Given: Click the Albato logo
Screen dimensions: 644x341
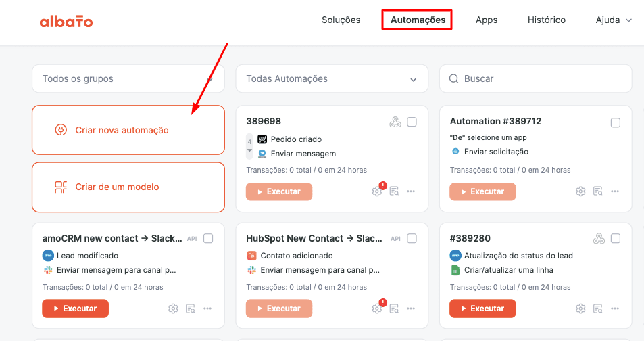Looking at the screenshot, I should pyautogui.click(x=66, y=21).
